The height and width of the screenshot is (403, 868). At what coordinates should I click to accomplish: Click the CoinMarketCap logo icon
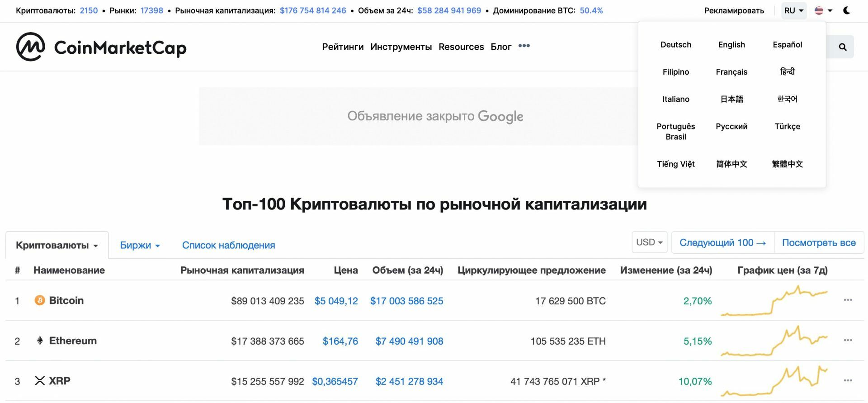(x=30, y=47)
